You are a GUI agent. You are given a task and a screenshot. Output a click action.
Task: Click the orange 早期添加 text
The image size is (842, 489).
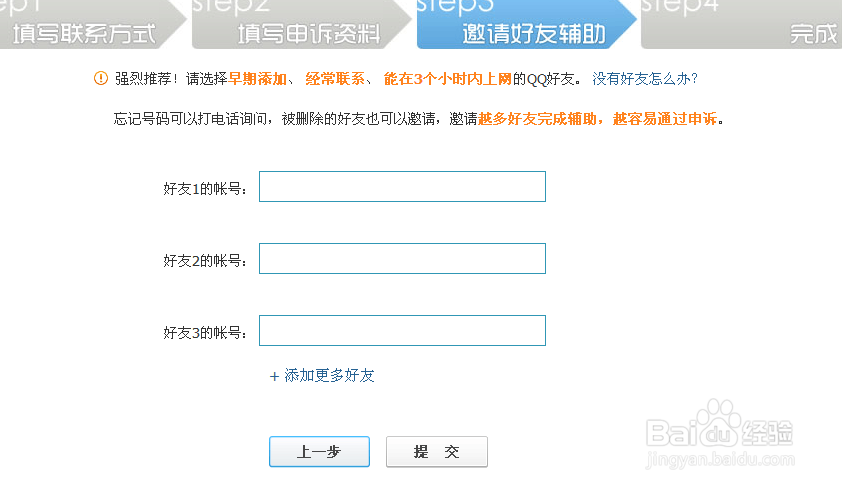tap(256, 78)
